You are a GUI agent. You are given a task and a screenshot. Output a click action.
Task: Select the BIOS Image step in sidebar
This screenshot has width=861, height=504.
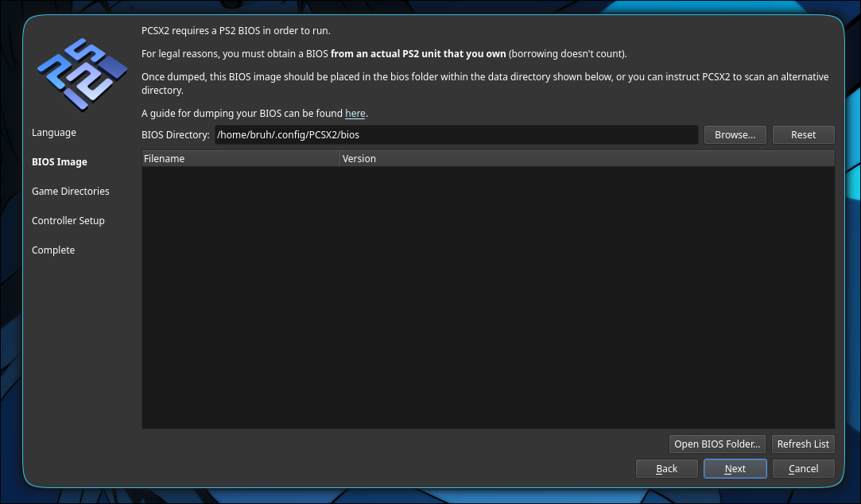click(60, 162)
